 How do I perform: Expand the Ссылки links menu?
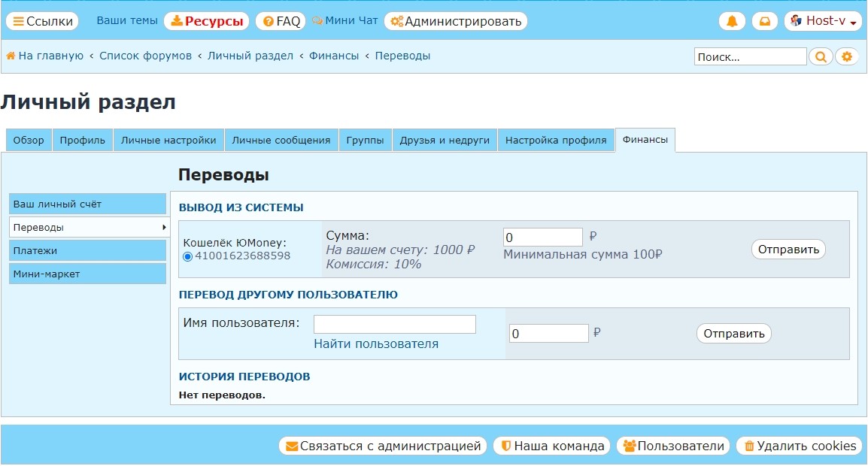pyautogui.click(x=43, y=21)
